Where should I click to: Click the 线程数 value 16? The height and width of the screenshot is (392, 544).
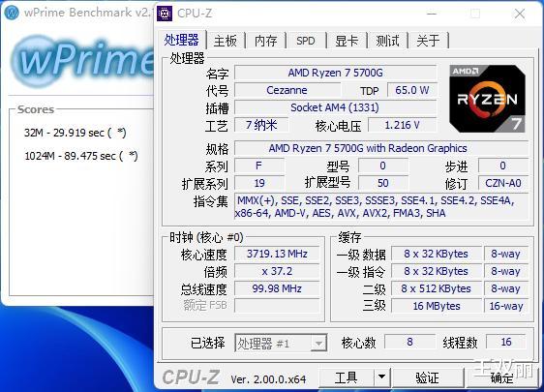pyautogui.click(x=506, y=342)
